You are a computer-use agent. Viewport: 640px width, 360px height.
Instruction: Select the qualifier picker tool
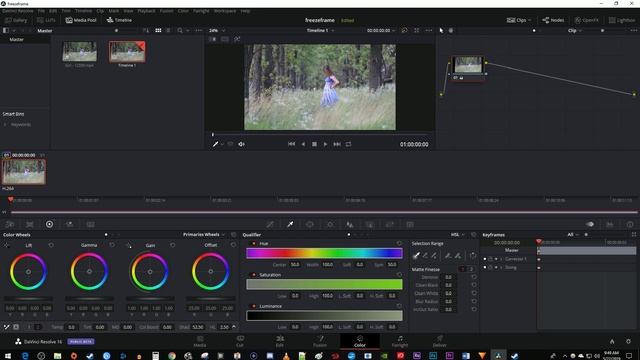click(416, 256)
